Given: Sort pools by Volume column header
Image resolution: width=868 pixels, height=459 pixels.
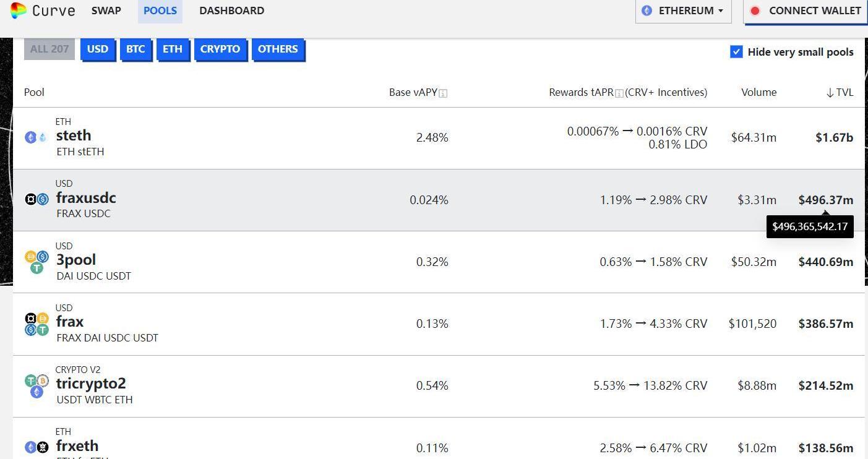Looking at the screenshot, I should [758, 92].
